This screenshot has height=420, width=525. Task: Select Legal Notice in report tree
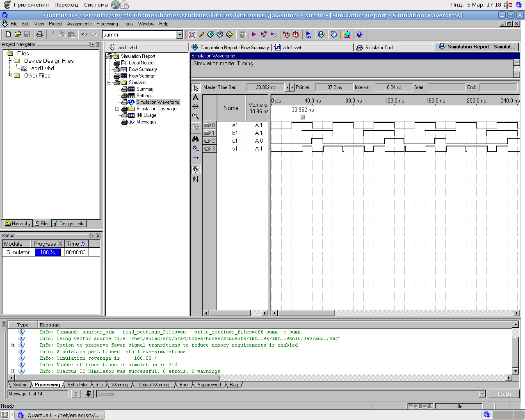(x=141, y=63)
